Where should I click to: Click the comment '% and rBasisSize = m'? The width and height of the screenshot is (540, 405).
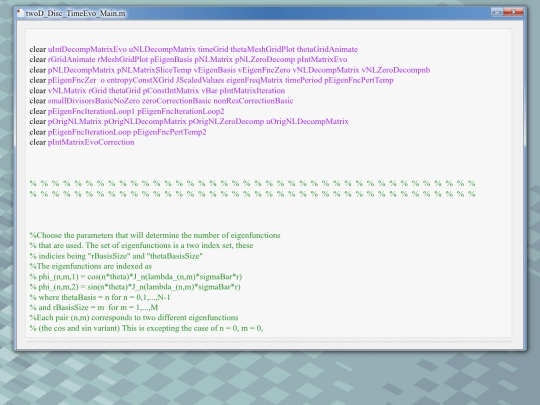[94, 307]
